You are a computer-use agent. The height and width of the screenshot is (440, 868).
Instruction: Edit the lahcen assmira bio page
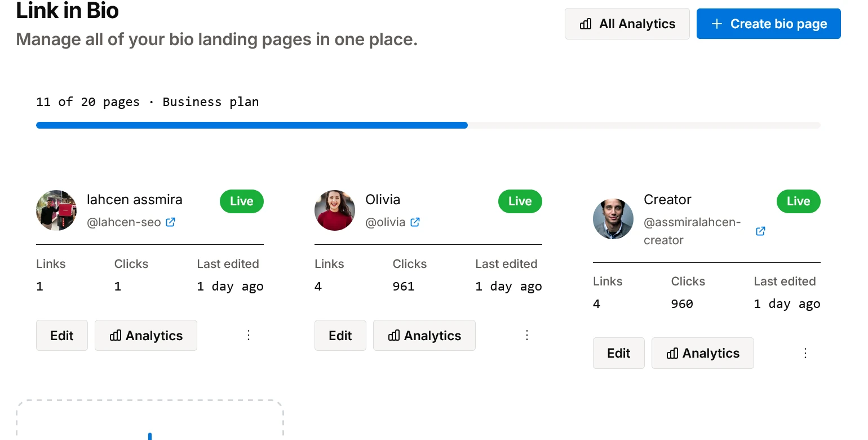[x=62, y=336]
